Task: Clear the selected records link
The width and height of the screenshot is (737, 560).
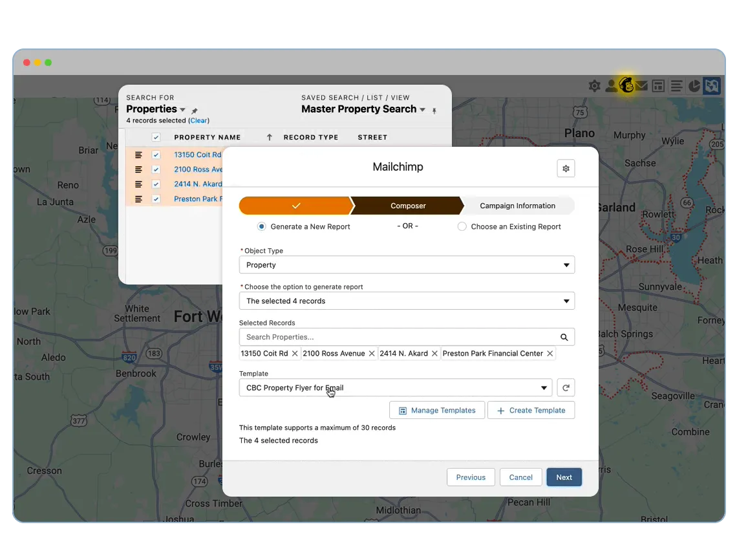Action: [199, 121]
